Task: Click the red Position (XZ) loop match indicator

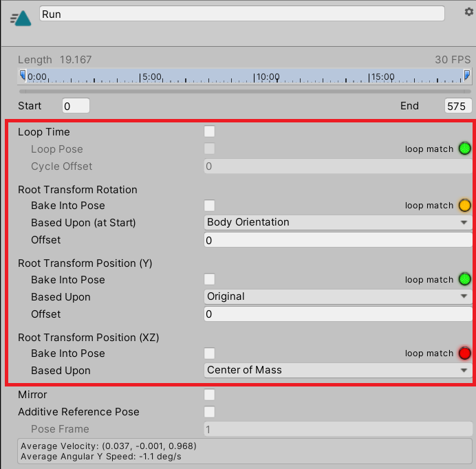Action: [x=465, y=353]
